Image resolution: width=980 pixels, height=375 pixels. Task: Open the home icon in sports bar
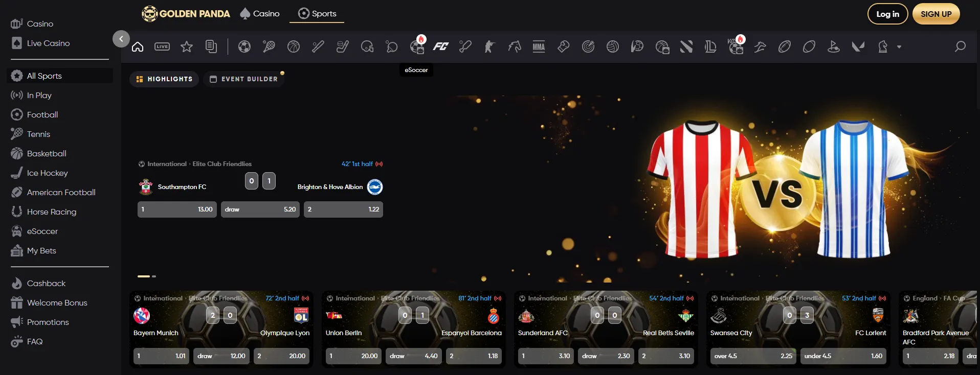pos(138,47)
